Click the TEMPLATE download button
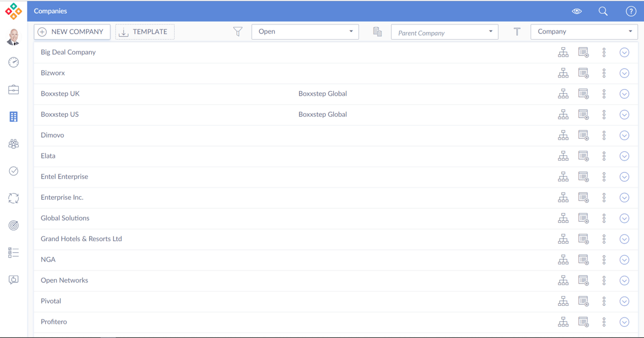The width and height of the screenshot is (644, 338). 145,32
